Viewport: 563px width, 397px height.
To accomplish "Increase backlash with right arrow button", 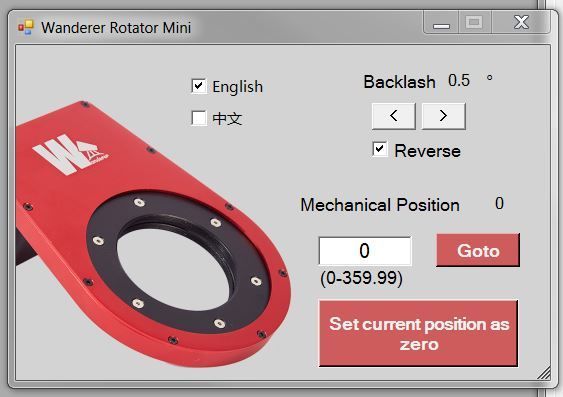I will click(x=443, y=116).
